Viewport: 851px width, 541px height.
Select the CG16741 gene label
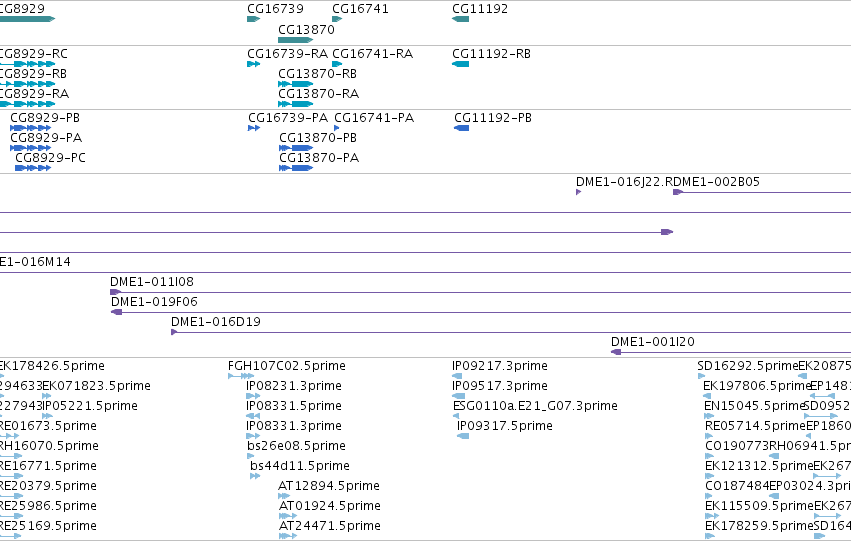360,9
